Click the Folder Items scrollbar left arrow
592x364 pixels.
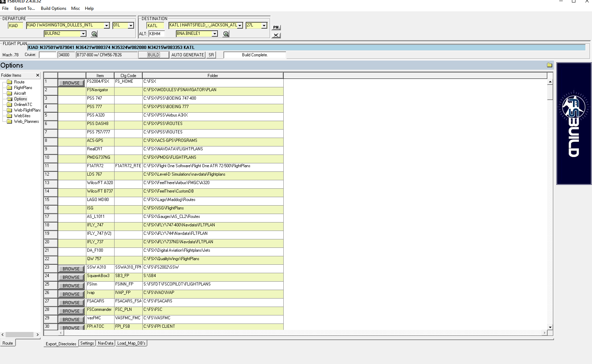point(3,335)
